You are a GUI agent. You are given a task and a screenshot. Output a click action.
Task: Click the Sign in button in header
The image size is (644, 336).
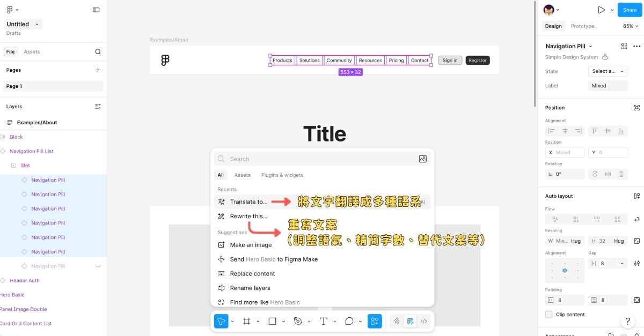[x=450, y=61]
